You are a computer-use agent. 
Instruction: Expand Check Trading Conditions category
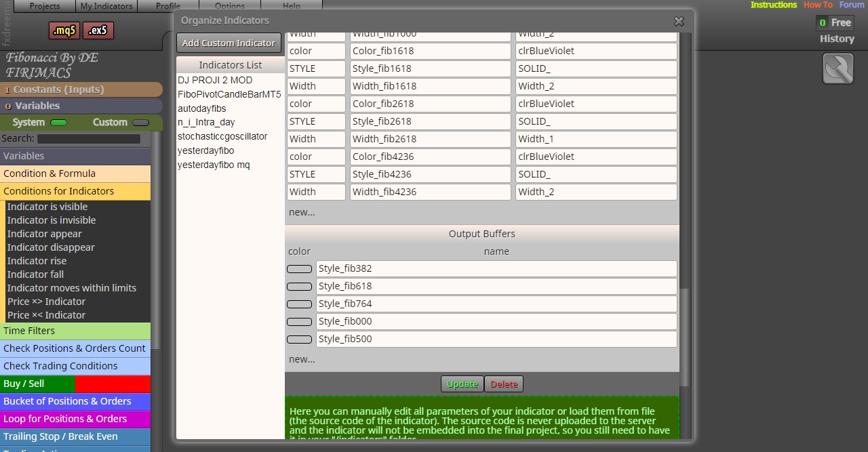point(75,366)
